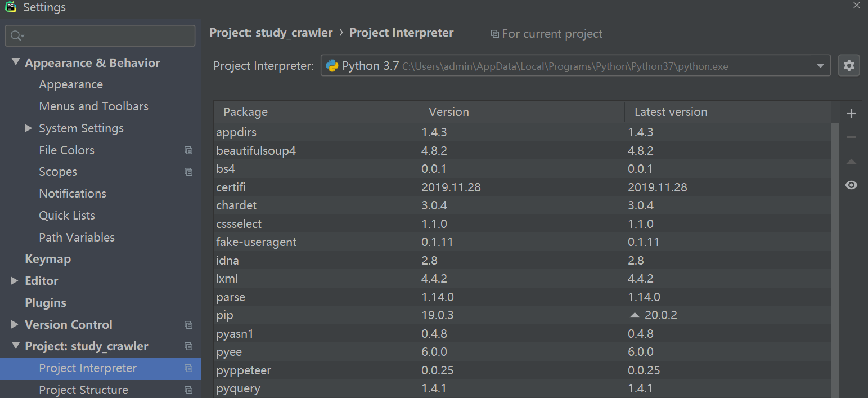Click the plus icon to install package
The image size is (868, 398).
click(x=851, y=114)
